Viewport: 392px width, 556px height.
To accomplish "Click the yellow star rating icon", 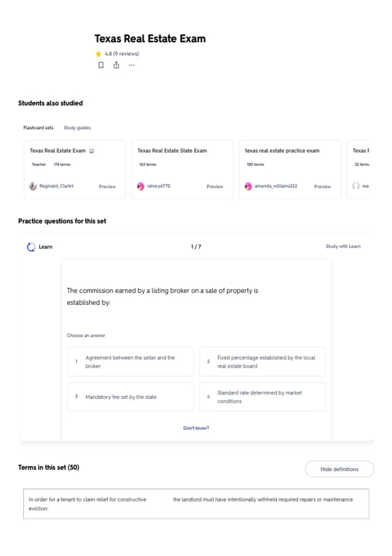I will point(98,54).
